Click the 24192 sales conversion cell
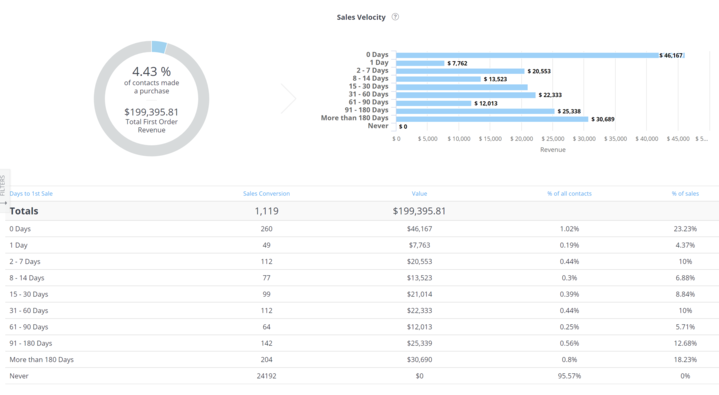Viewport: 719px width, 395px height. (x=266, y=376)
